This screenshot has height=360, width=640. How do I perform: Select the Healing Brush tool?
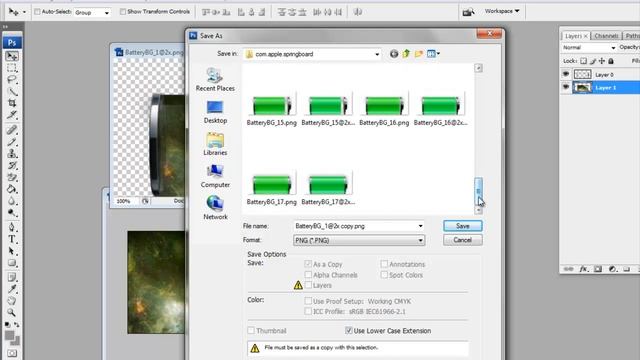(12, 130)
